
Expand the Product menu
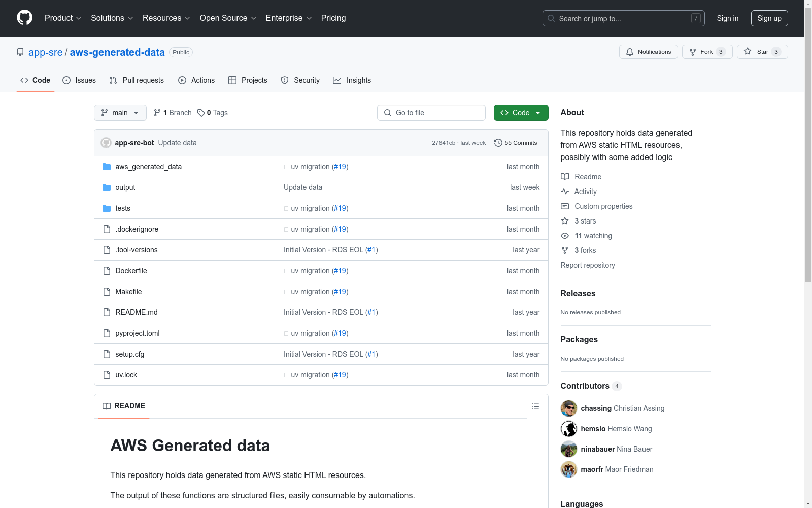(x=63, y=18)
